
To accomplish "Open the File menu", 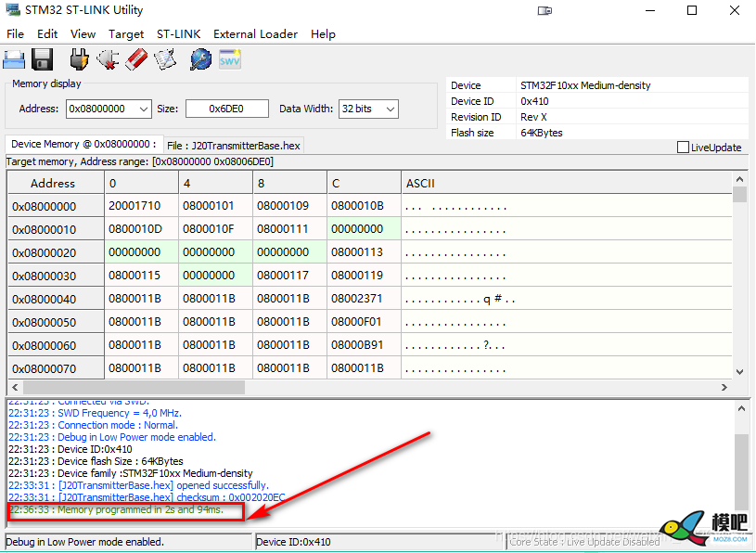I will click(16, 34).
